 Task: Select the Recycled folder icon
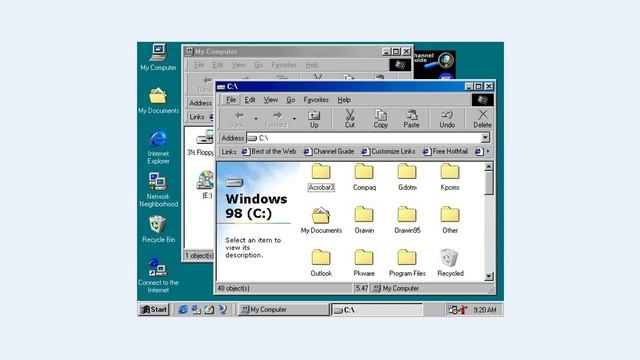pyautogui.click(x=450, y=263)
